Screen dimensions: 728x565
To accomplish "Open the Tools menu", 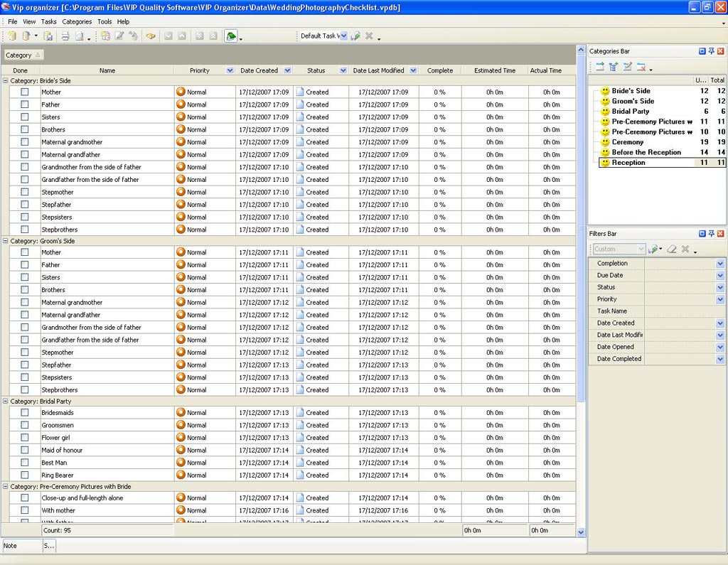I will [x=105, y=21].
